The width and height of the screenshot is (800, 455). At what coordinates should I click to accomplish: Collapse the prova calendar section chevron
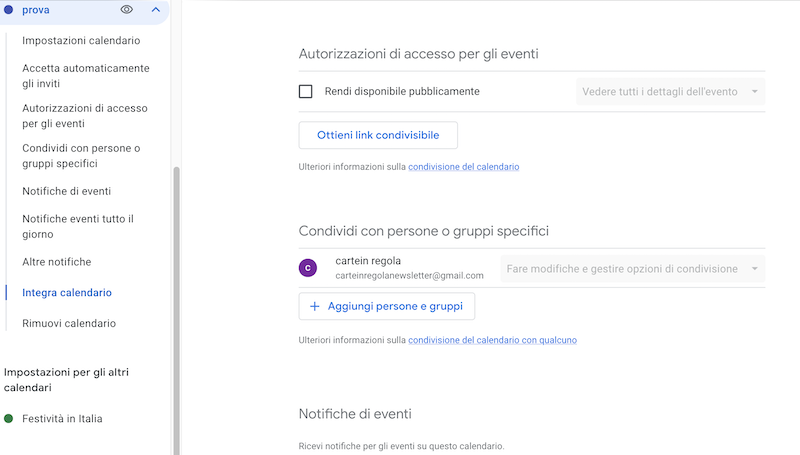click(x=156, y=10)
